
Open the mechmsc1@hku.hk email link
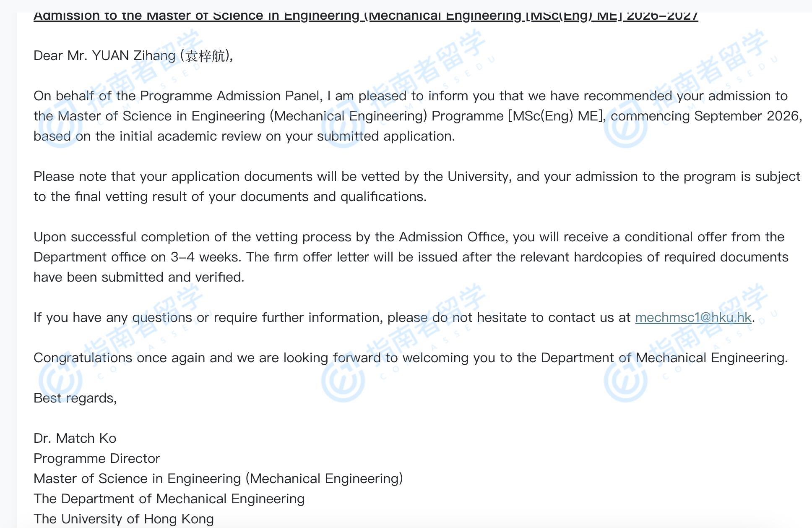pos(693,318)
